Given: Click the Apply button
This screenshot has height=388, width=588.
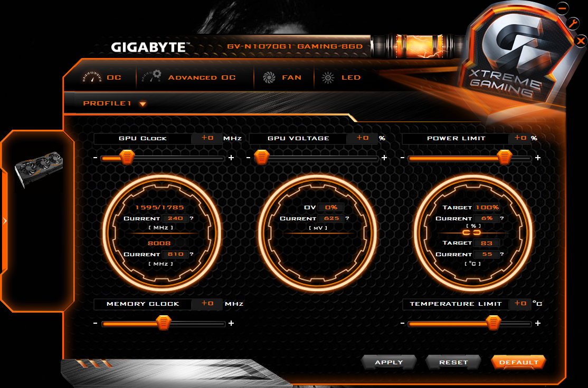Looking at the screenshot, I should coord(389,362).
